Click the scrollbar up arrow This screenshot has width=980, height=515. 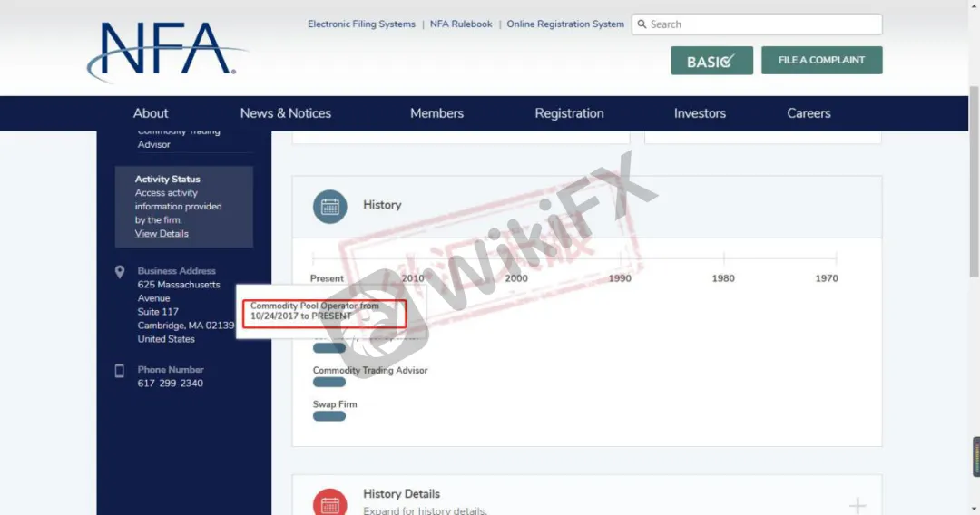pyautogui.click(x=974, y=5)
